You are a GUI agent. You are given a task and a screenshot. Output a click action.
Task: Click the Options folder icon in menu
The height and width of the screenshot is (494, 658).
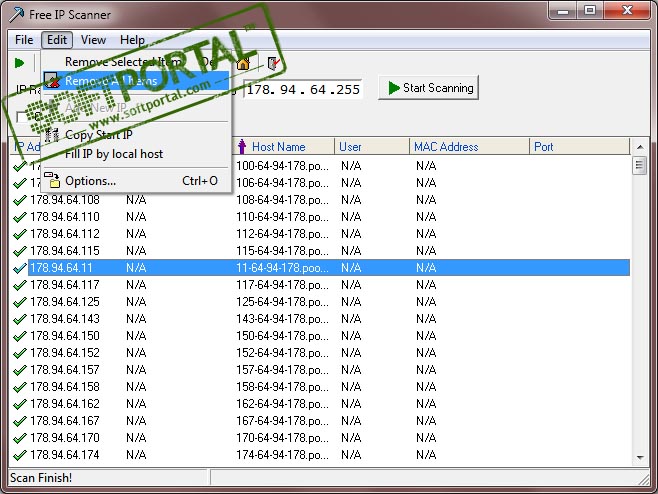(52, 180)
